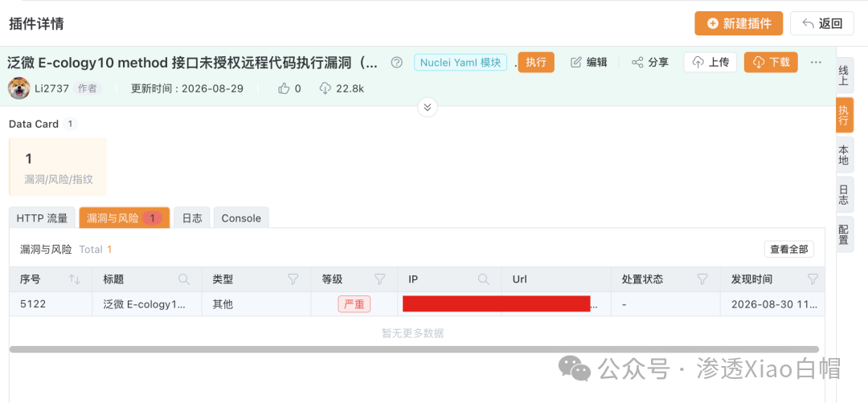Click the Nuclei Yaml 模块 tag
Viewport: 868px width, 403px height.
click(x=461, y=62)
